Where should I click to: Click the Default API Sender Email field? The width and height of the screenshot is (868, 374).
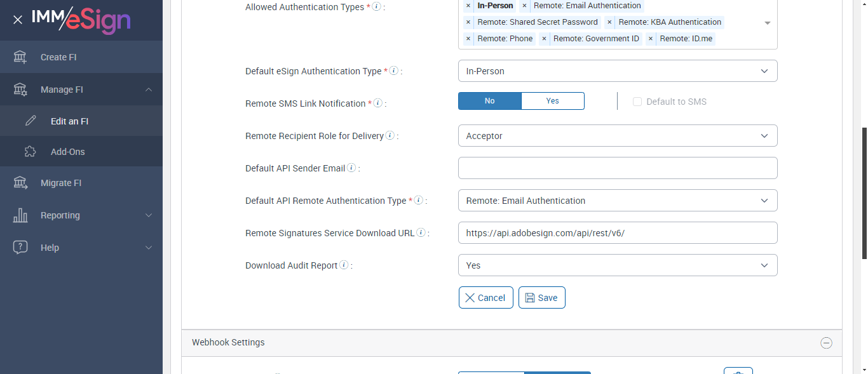pos(617,168)
